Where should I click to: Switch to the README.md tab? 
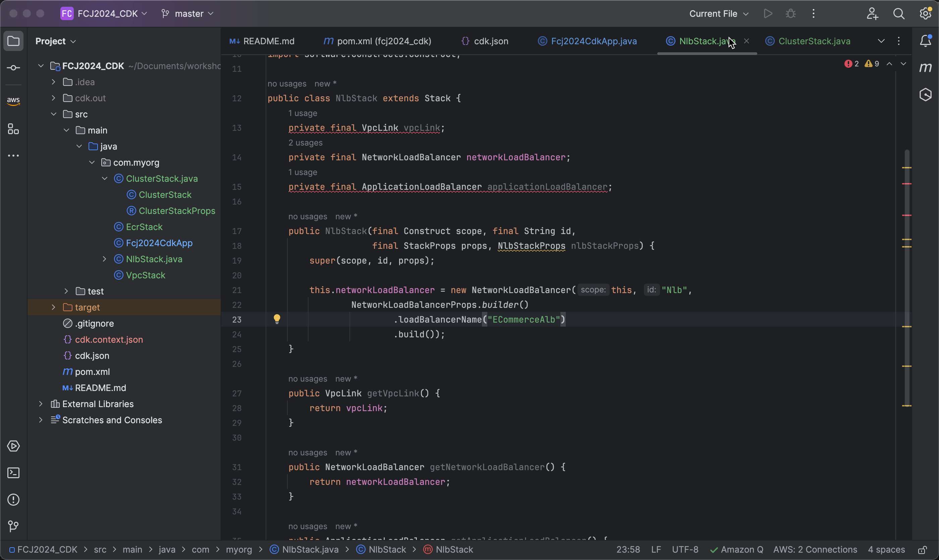262,41
